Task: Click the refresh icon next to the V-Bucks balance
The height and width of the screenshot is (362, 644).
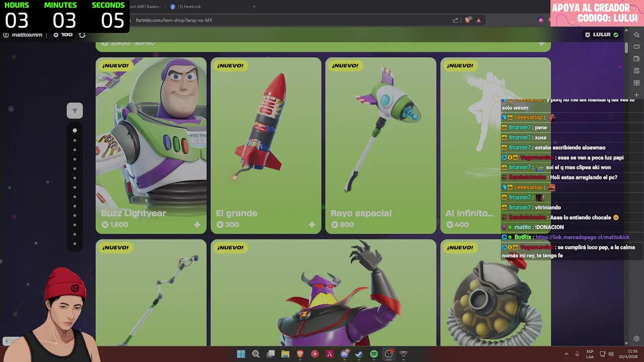Action: click(82, 35)
